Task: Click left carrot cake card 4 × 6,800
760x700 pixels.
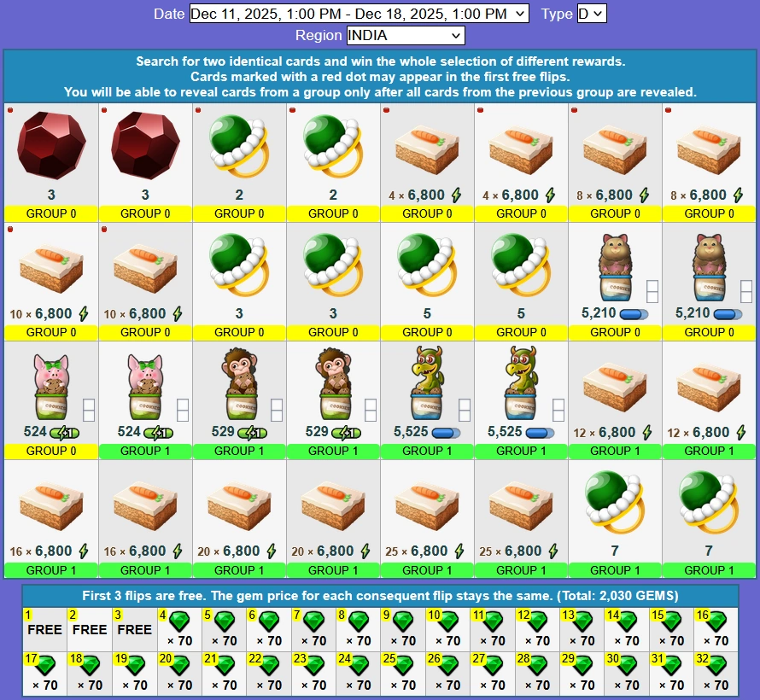Action: point(427,162)
